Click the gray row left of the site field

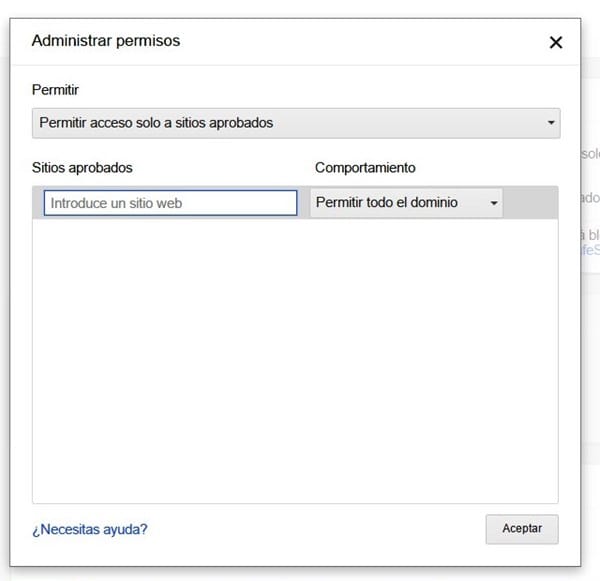pyautogui.click(x=38, y=203)
